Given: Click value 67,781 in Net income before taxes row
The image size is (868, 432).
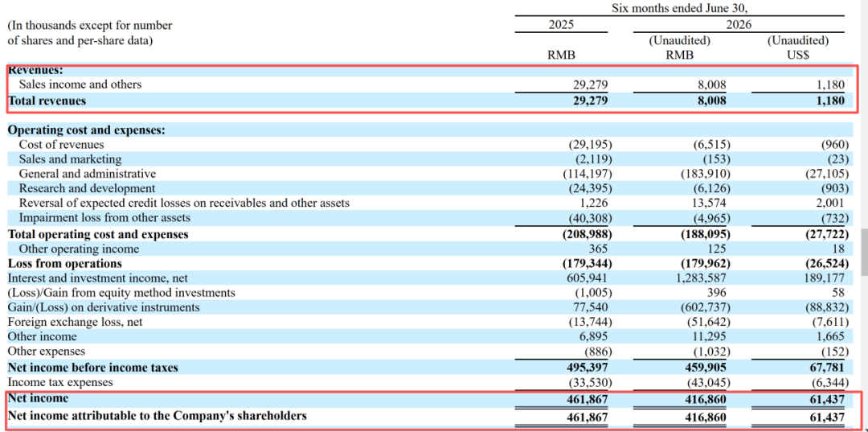Looking at the screenshot, I should click(826, 367).
